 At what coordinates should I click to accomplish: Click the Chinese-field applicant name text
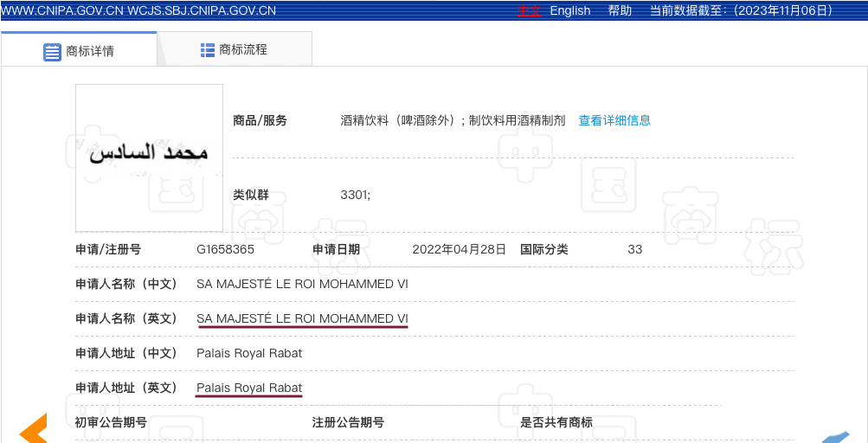302,284
